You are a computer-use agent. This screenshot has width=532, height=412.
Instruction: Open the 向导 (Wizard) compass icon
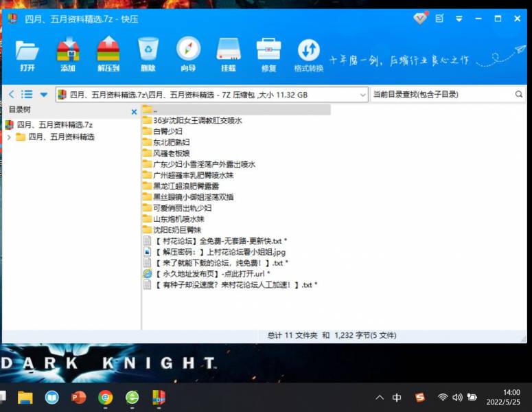coord(188,55)
